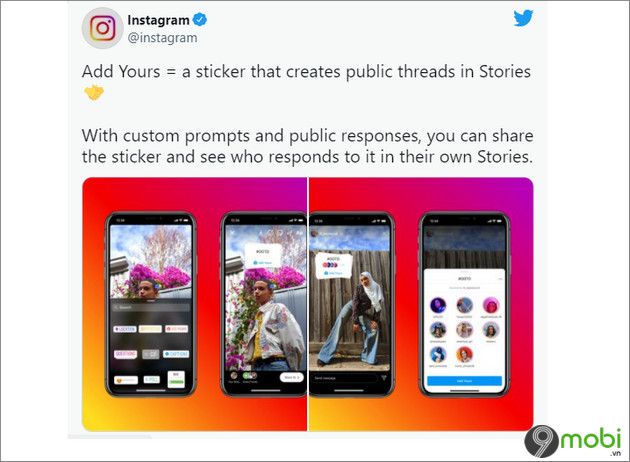Tap the Add Yours sticker on the hijab photo
The width and height of the screenshot is (630, 462).
tap(333, 266)
